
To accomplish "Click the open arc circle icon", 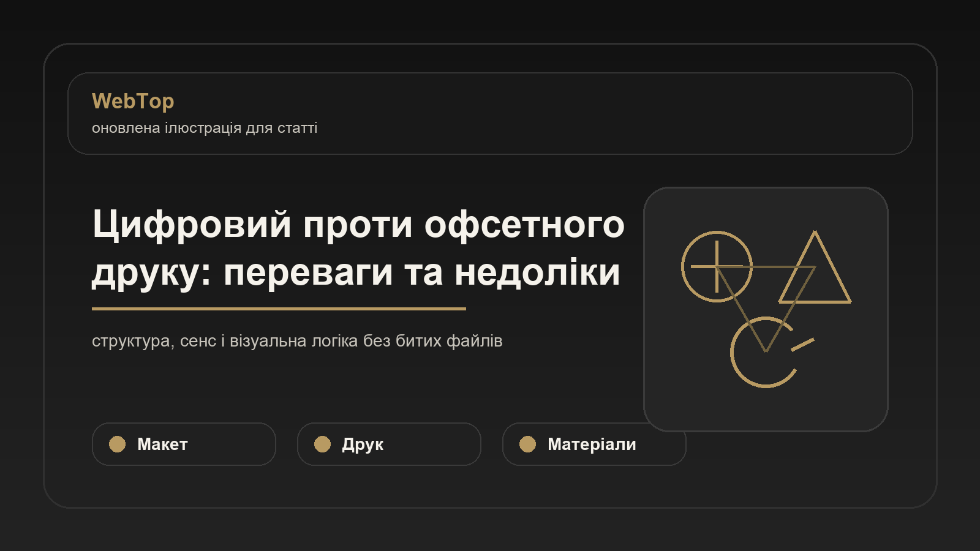I will tap(766, 352).
